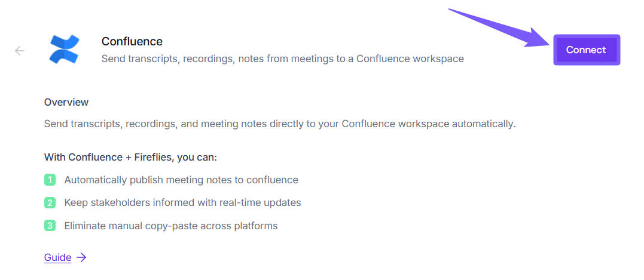Click the arrow icon beside Guide
The image size is (644, 280).
82,257
